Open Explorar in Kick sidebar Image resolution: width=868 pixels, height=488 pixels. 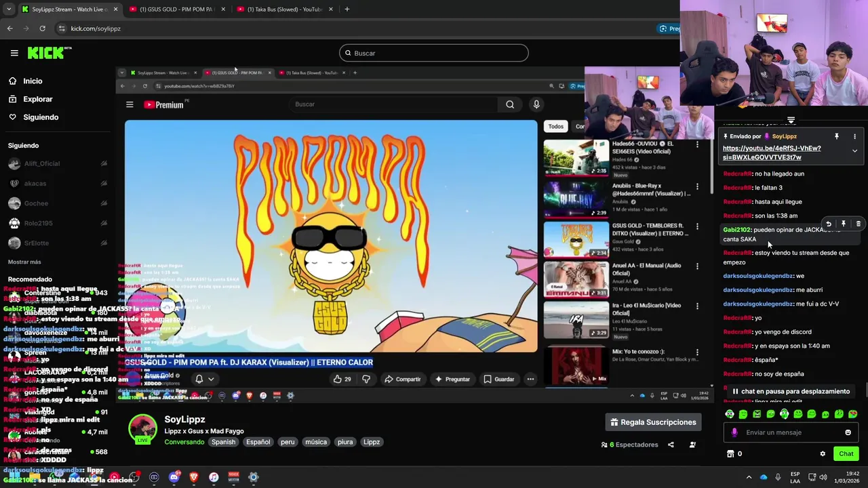pyautogui.click(x=37, y=99)
